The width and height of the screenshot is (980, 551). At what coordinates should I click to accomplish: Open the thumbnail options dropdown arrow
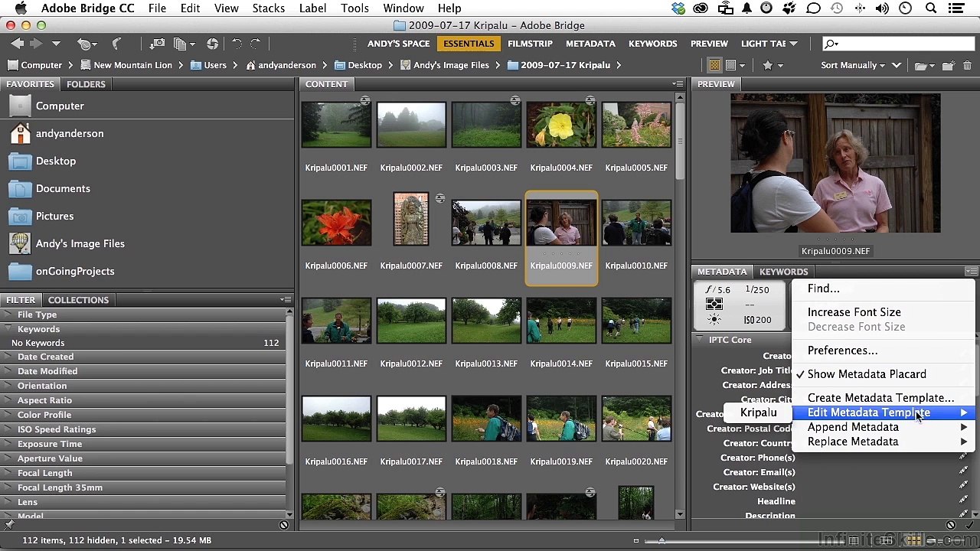(742, 65)
